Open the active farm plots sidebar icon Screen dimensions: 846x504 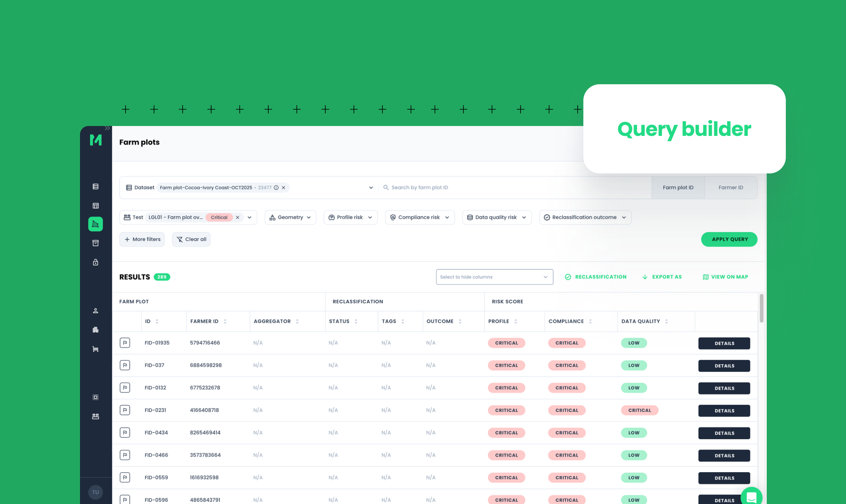pyautogui.click(x=95, y=224)
